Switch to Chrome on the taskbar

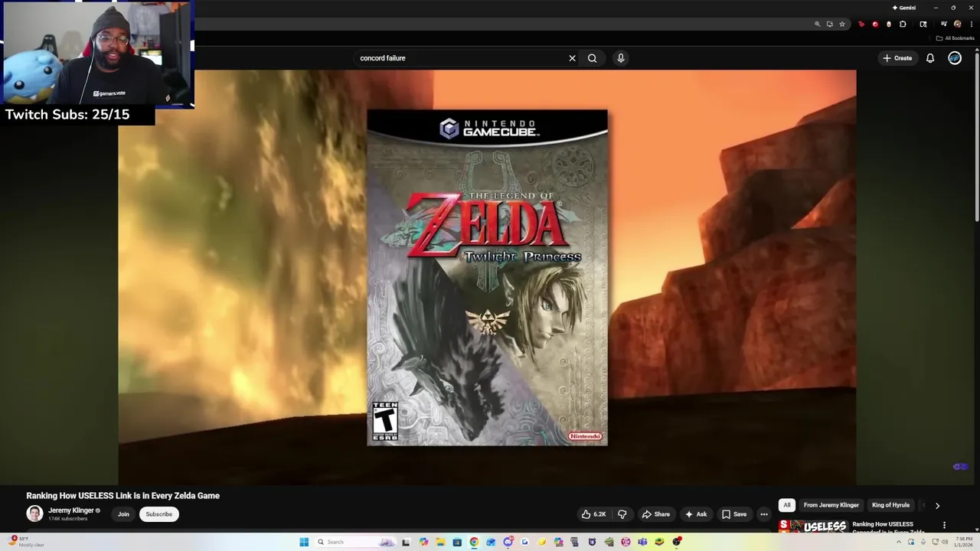pyautogui.click(x=474, y=542)
